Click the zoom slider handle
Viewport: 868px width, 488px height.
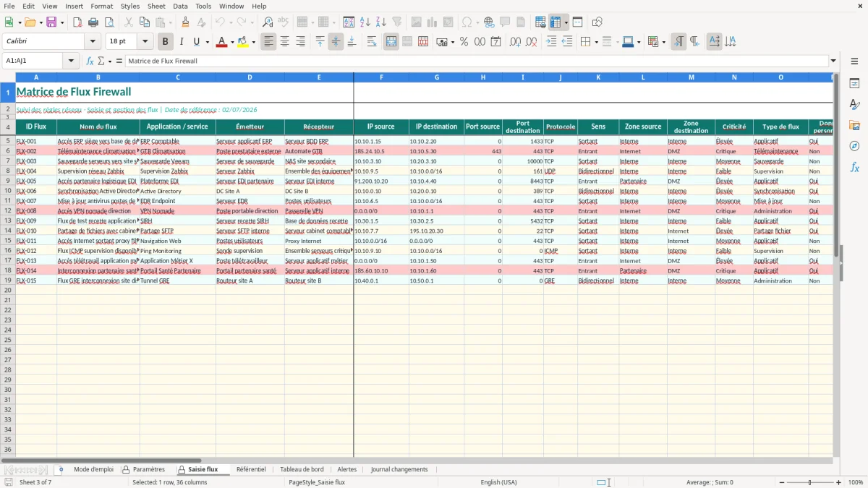pos(810,482)
